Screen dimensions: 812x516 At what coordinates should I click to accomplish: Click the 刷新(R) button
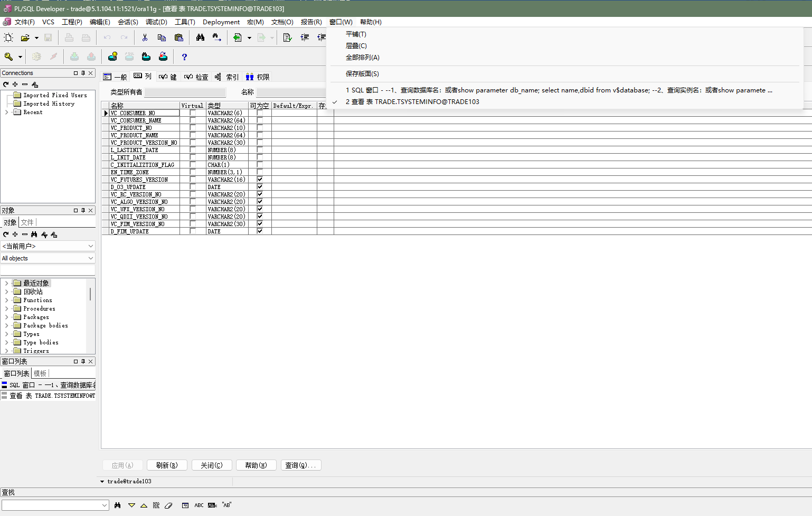[x=167, y=465]
